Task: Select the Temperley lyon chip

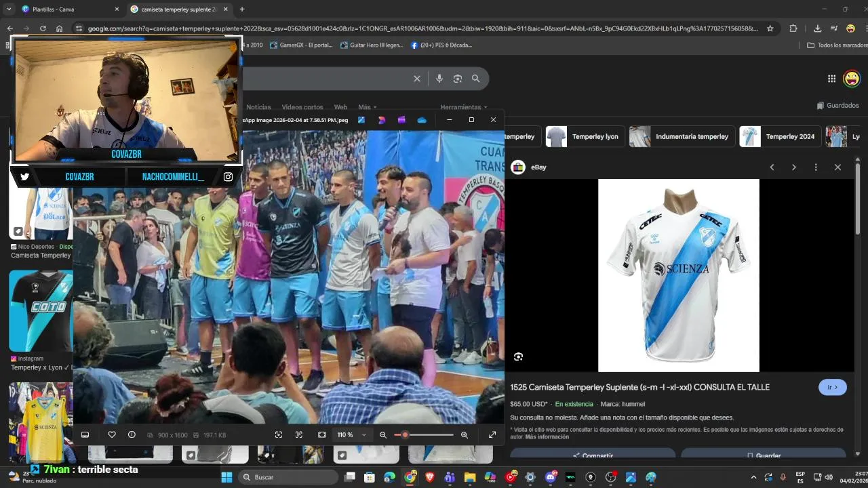Action: coord(585,136)
